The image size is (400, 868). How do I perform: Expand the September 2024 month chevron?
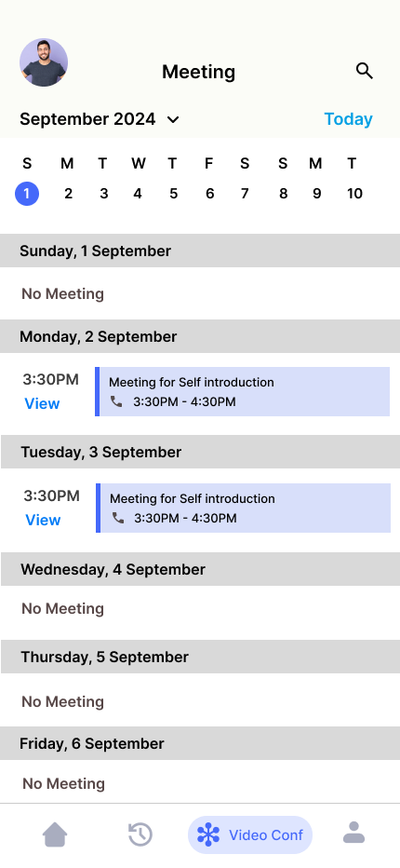(x=173, y=119)
